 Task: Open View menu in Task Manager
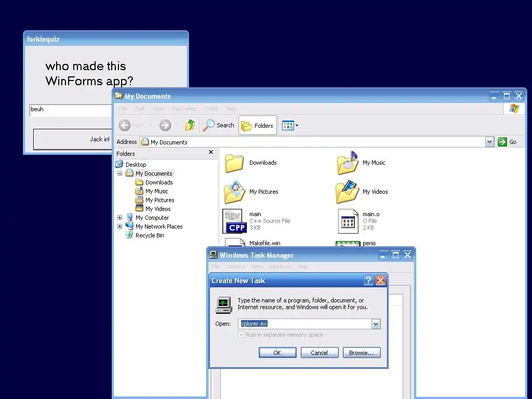pyautogui.click(x=257, y=267)
